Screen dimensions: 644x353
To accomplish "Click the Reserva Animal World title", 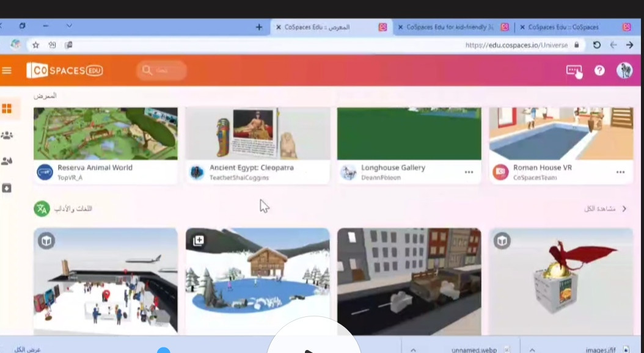I will (x=95, y=167).
